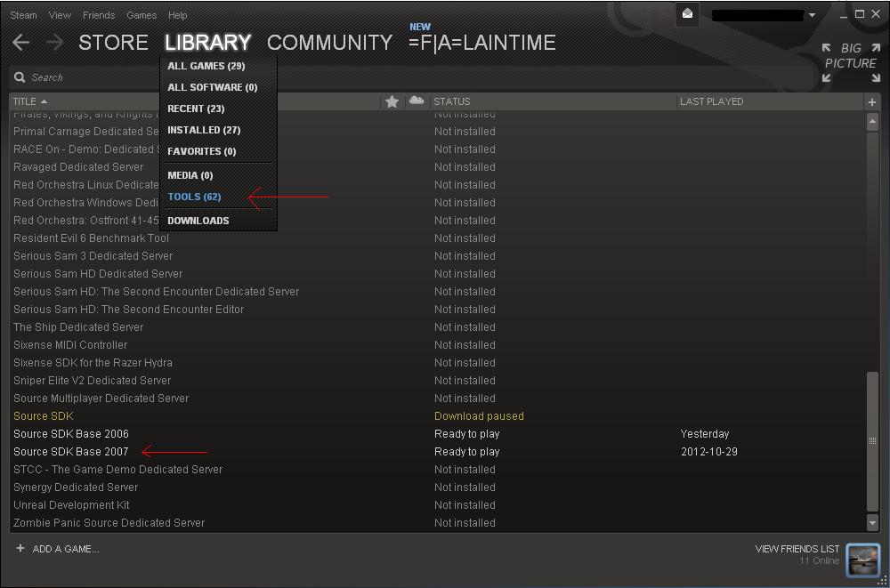Viewport: 890px width, 588px height.
Task: Open the friends avatar thumbnail
Action: pos(862,560)
